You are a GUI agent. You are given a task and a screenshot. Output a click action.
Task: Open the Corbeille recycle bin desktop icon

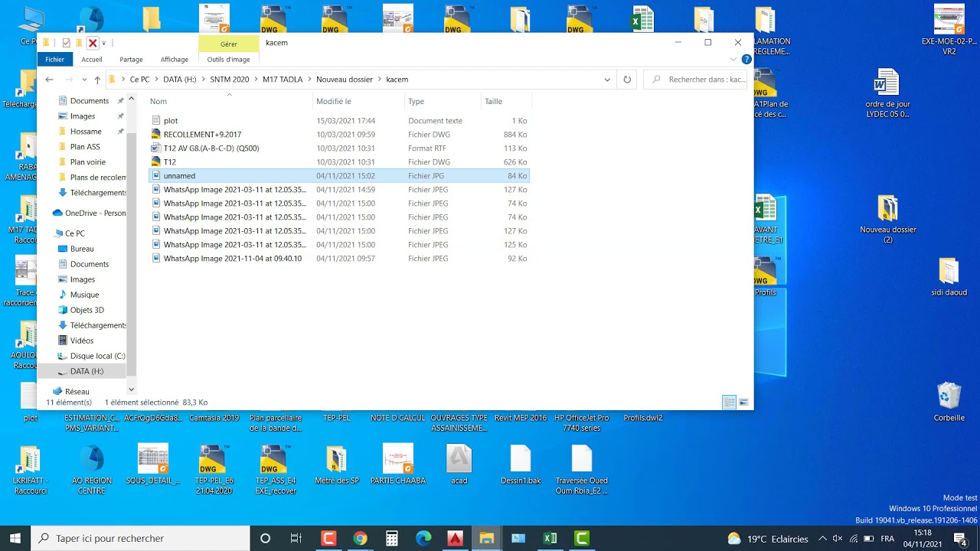click(x=949, y=402)
